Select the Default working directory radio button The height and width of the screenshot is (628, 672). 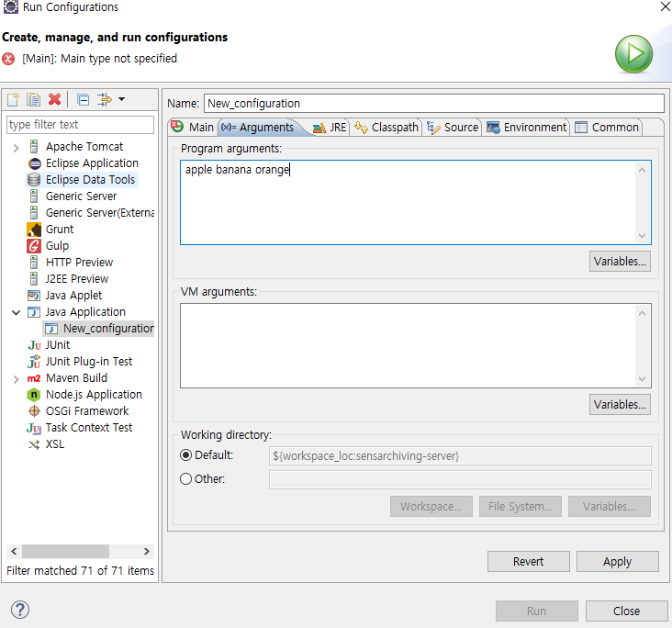point(185,454)
